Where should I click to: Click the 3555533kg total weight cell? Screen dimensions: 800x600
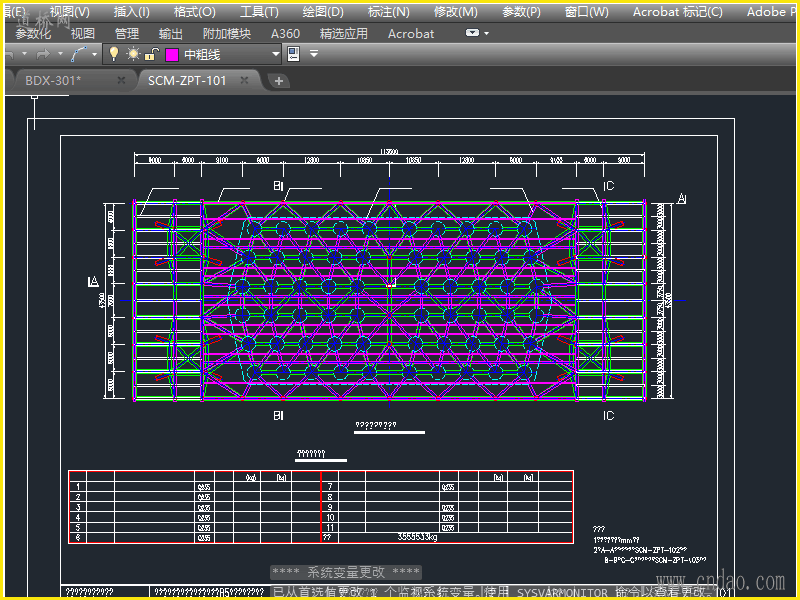coord(418,537)
